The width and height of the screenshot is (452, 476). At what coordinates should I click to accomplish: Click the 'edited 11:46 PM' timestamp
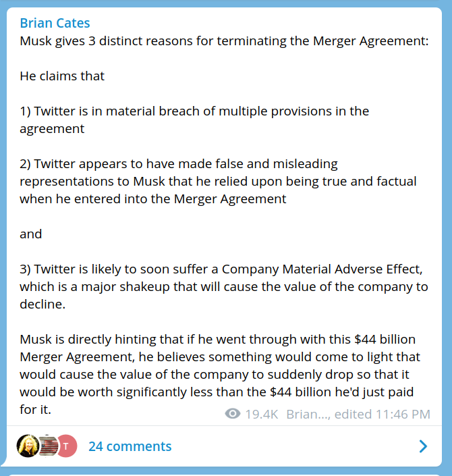[382, 414]
